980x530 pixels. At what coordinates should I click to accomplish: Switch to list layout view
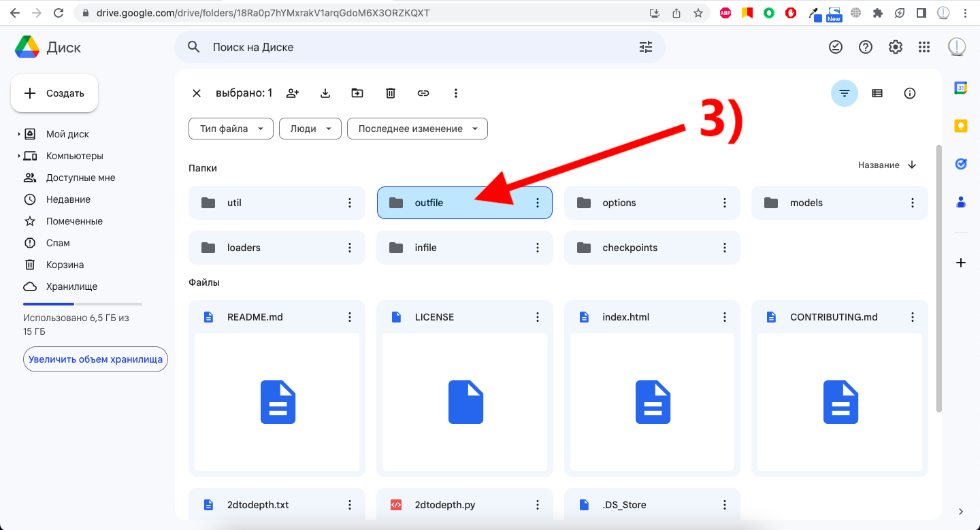[x=877, y=93]
